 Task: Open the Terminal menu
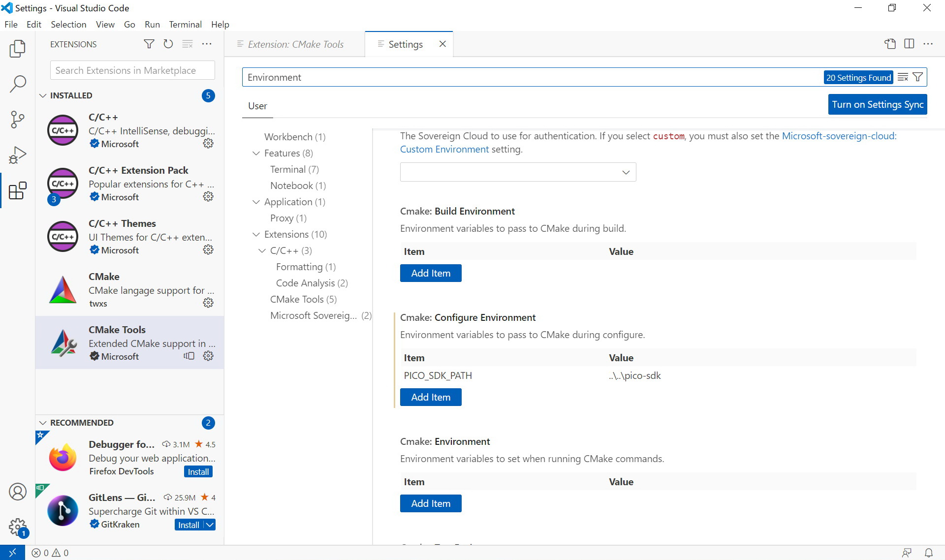(x=185, y=24)
